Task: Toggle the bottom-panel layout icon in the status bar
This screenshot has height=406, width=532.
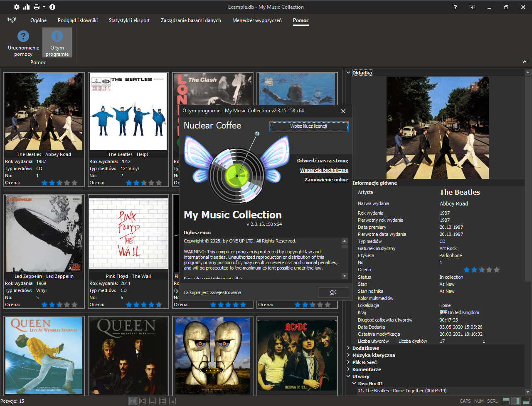Action: (525, 401)
